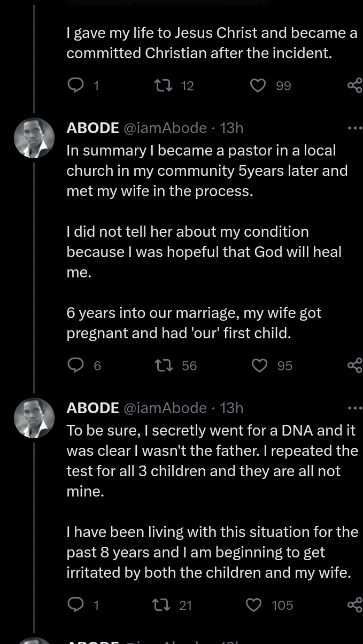Open more options for the DNA tweet
The width and height of the screenshot is (363, 644).
click(354, 408)
